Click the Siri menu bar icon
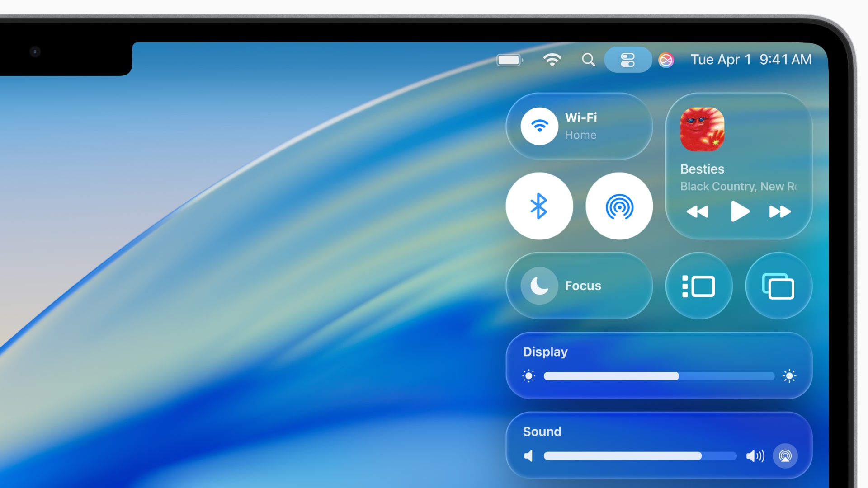 tap(666, 60)
